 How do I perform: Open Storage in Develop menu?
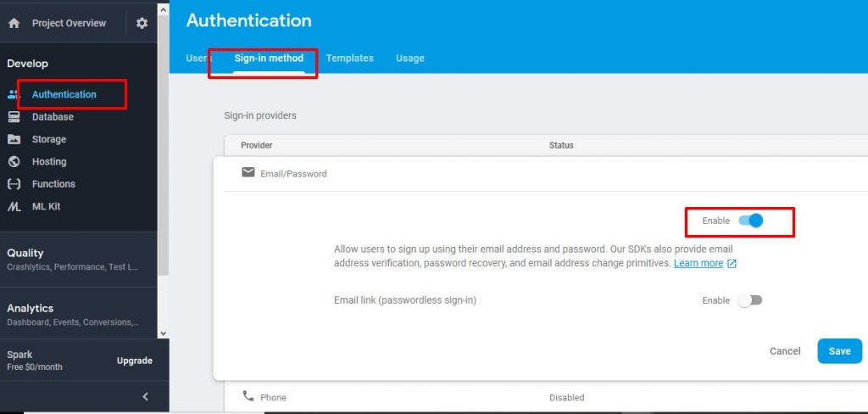click(x=48, y=139)
